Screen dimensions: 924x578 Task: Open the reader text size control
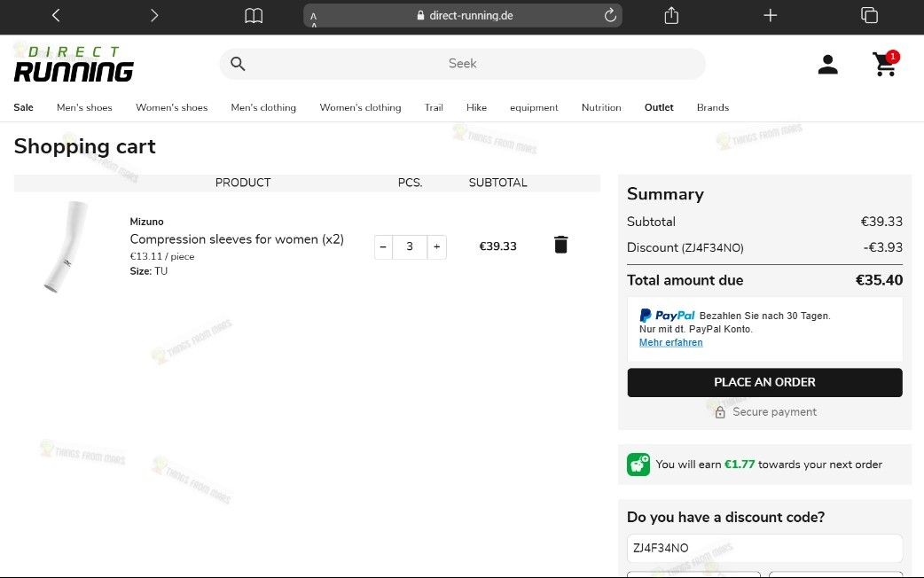pos(314,19)
